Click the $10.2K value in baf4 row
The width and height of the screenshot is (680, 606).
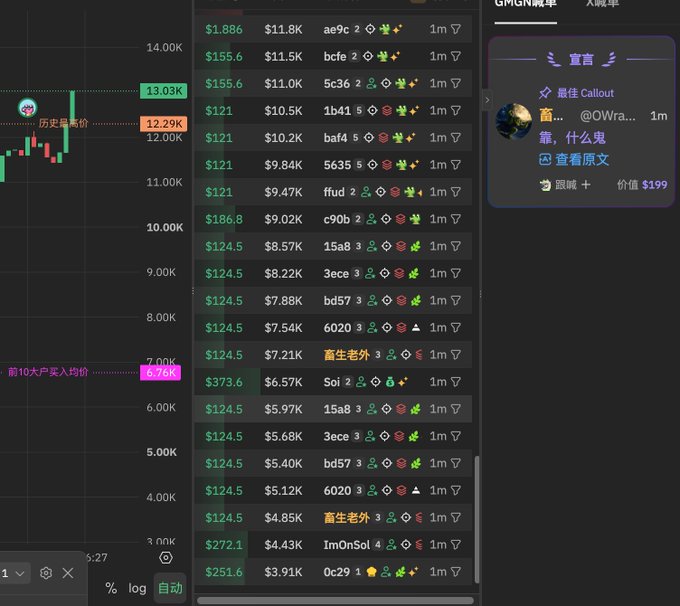[x=283, y=138]
